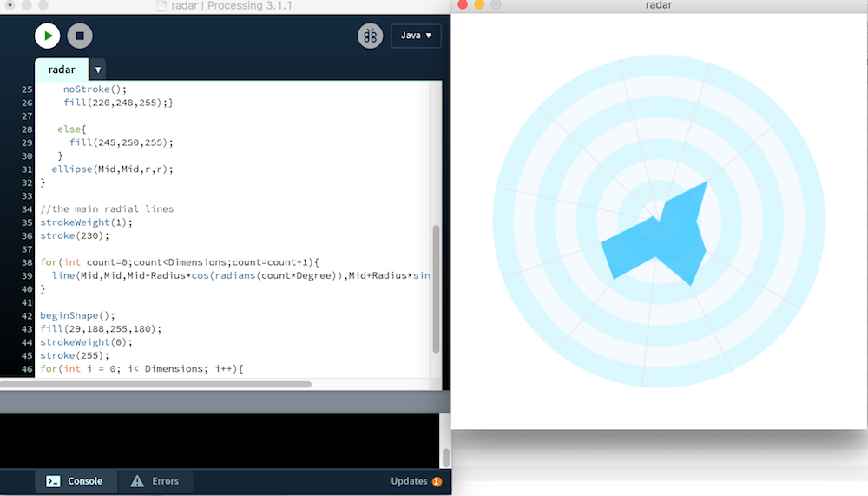This screenshot has height=496, width=868.
Task: Click the red close button of radar window
Action: pos(463,5)
